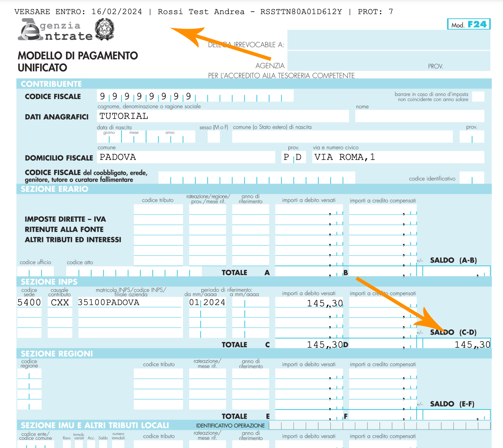Select the periodo di riferimento 01 2024
The image size is (503, 448).
(x=207, y=303)
